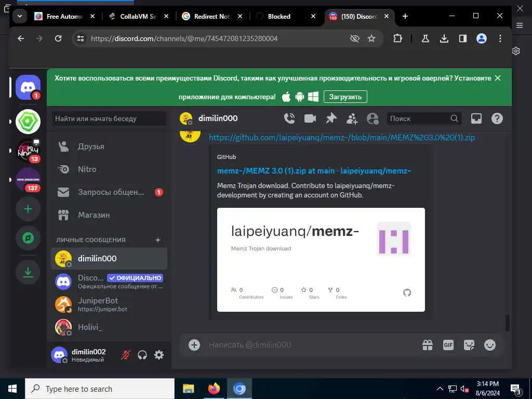Start a video call icon
This screenshot has width=532, height=399.
[310, 118]
